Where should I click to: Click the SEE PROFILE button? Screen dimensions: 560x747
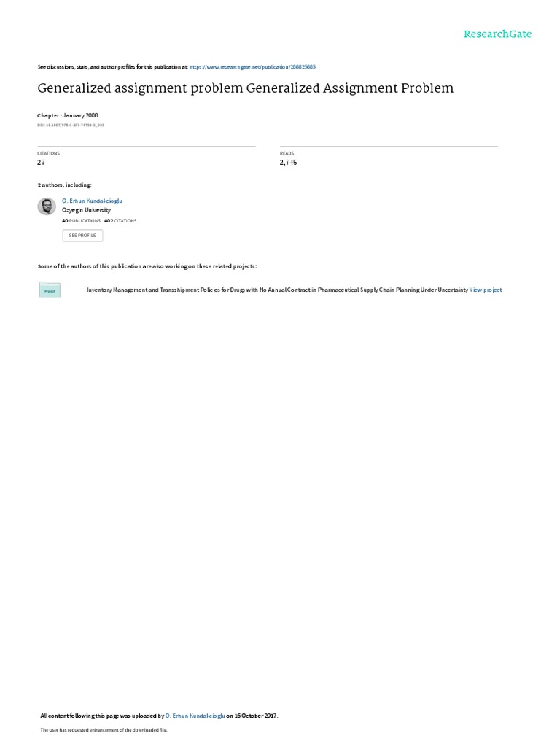point(82,236)
